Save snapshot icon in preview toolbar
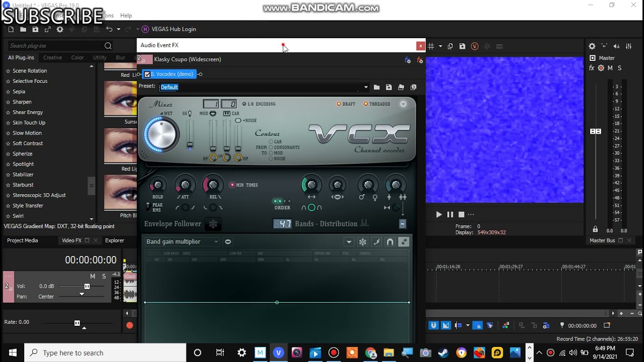This screenshot has width=644, height=362. (x=462, y=46)
